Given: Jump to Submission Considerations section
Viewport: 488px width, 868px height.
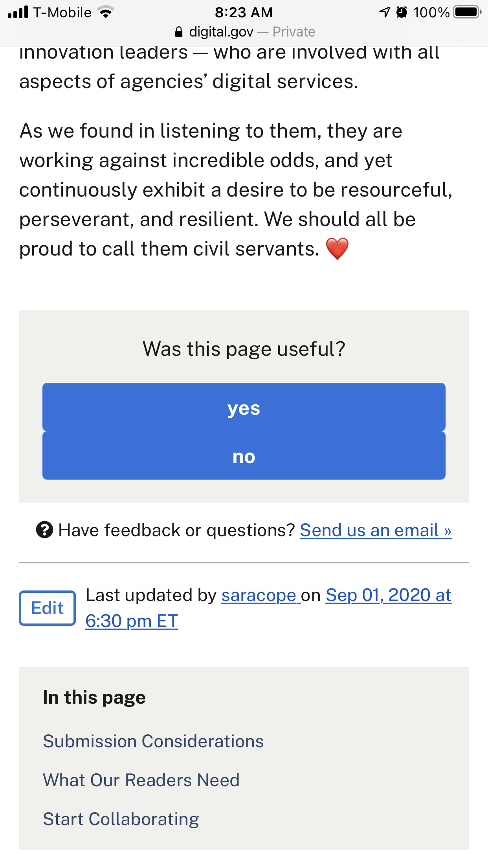Looking at the screenshot, I should [153, 741].
